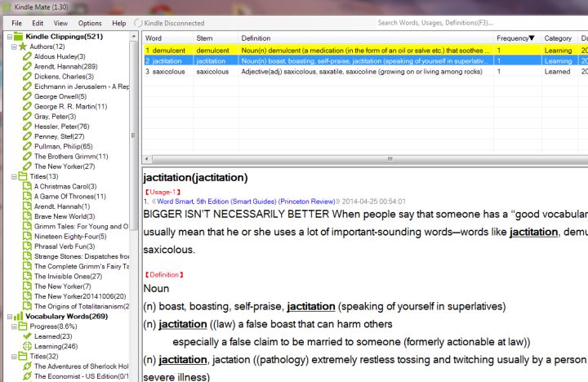The image size is (588, 382).
Task: Select The Origins of Totalitarianism title
Action: tap(82, 306)
